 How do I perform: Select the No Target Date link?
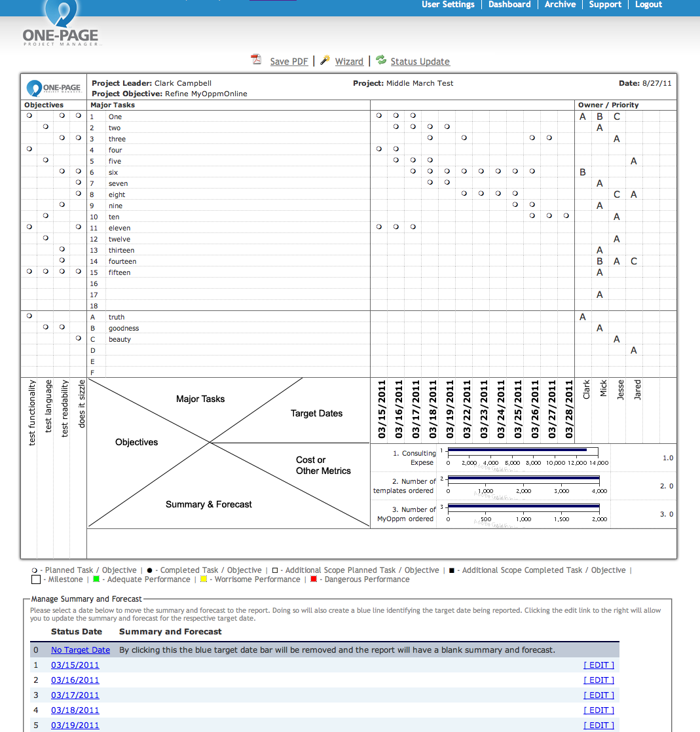(x=81, y=650)
